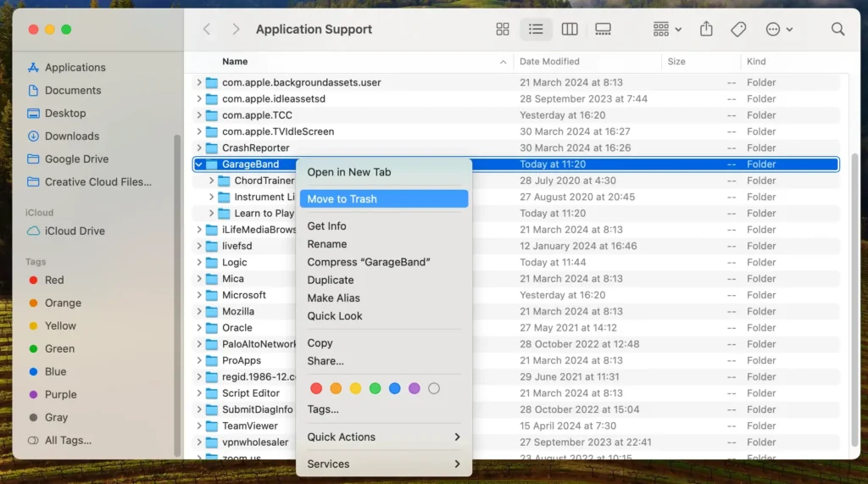The image size is (868, 484).
Task: Expand the Microsoft folder
Action: point(198,295)
